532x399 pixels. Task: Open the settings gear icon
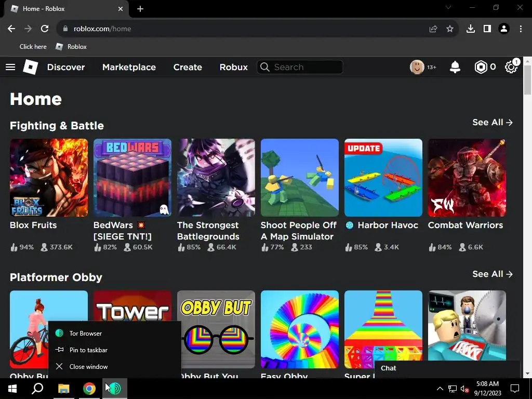511,67
